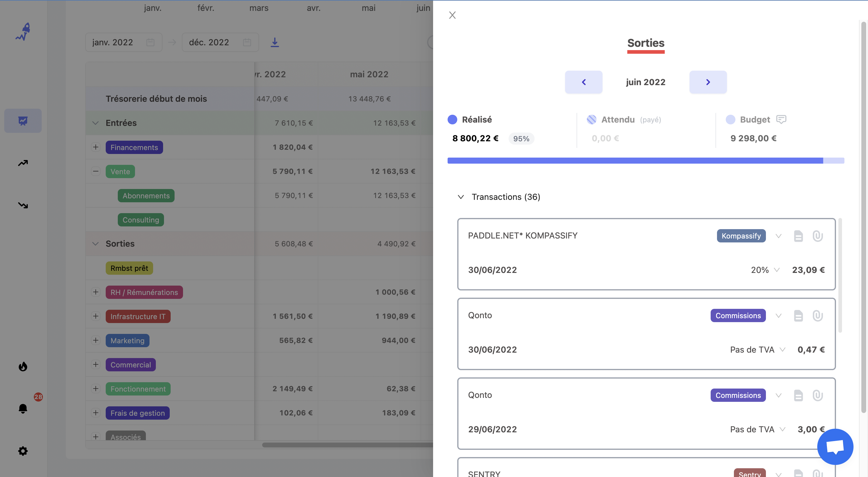This screenshot has width=868, height=477.
Task: Close the Sorties side panel
Action: (452, 15)
